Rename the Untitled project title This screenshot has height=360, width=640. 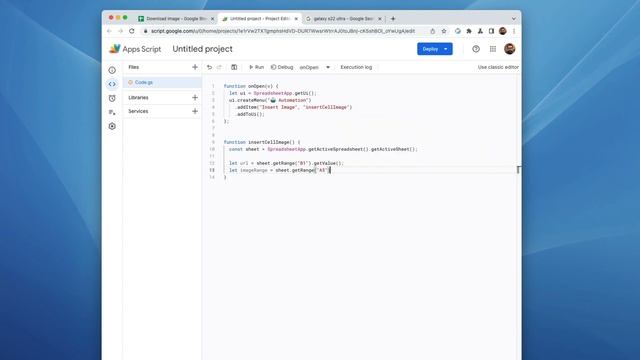pos(202,49)
